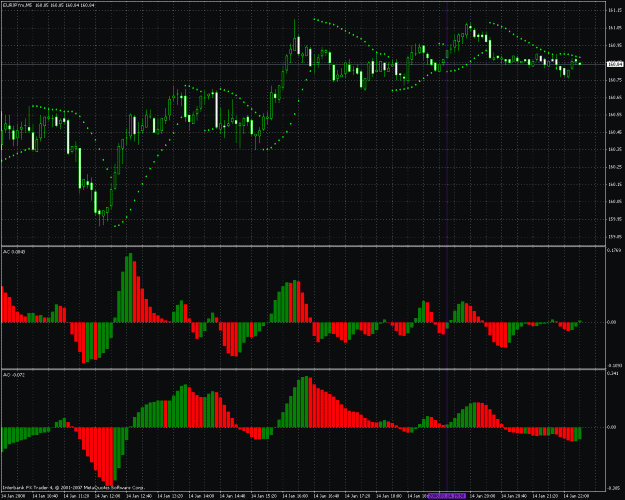
Task: Click the 14 Jan 14:00 time axis label
Action: point(200,496)
